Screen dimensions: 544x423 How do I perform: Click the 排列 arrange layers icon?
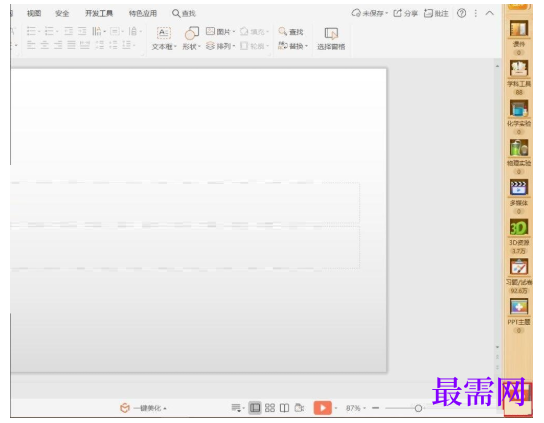coord(210,46)
